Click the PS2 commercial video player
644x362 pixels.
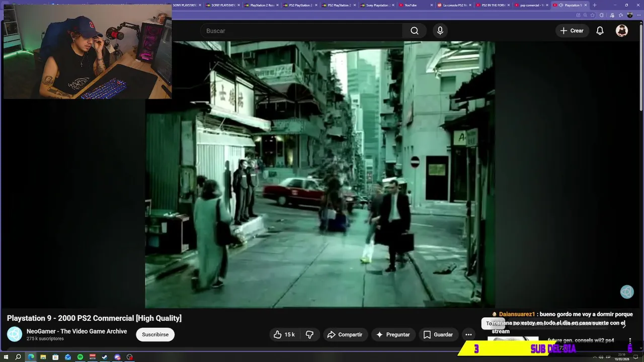pyautogui.click(x=320, y=174)
